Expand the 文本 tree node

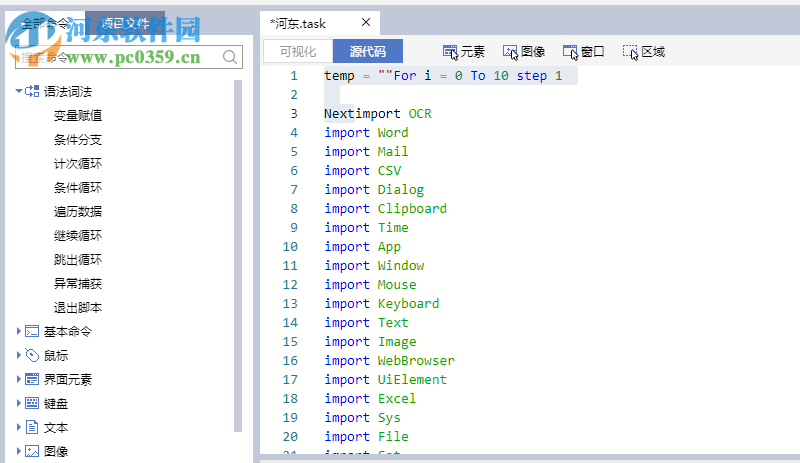tap(19, 427)
